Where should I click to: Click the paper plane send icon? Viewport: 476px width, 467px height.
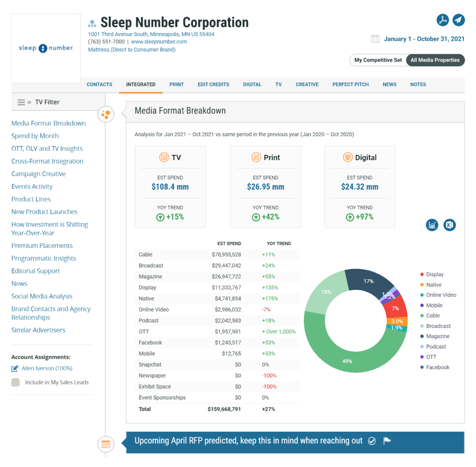(x=459, y=20)
